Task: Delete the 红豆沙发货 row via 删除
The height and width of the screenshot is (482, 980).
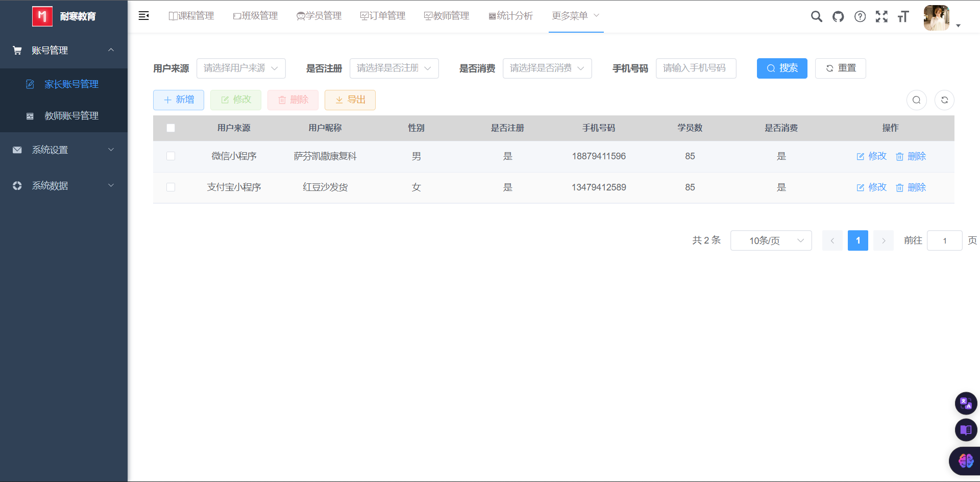Action: [x=911, y=187]
